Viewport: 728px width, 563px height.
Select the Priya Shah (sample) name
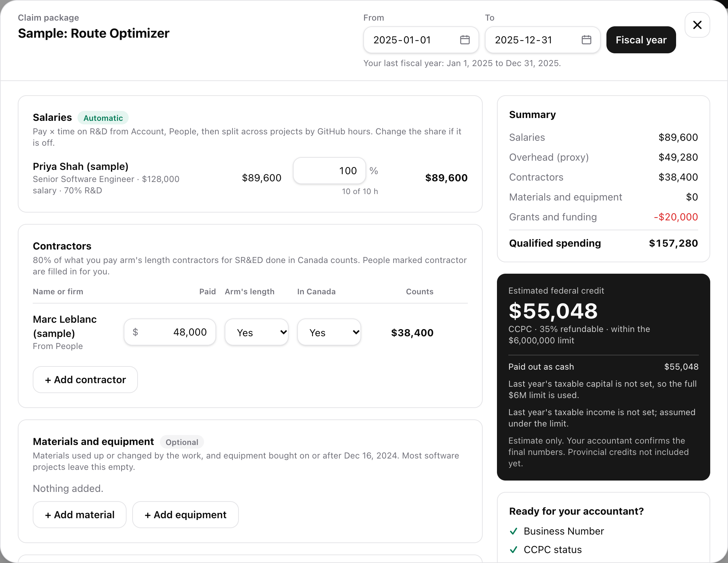(x=81, y=166)
